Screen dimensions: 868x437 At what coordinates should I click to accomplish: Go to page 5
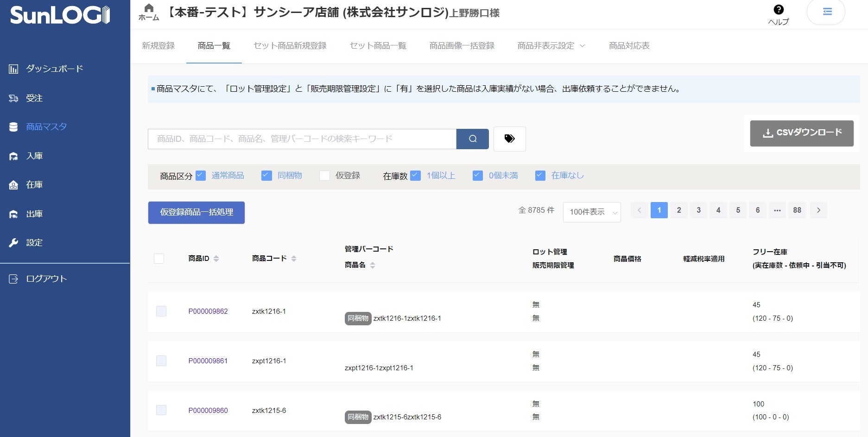coord(738,210)
